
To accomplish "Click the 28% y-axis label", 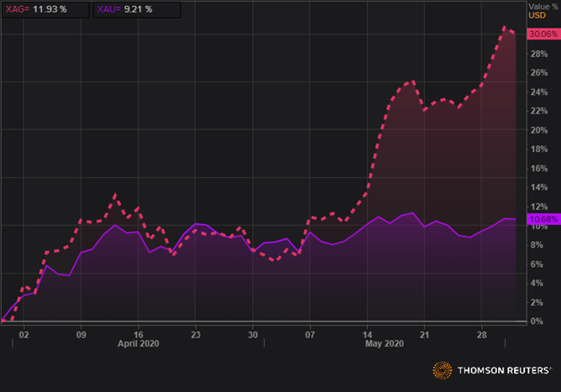I will [539, 54].
